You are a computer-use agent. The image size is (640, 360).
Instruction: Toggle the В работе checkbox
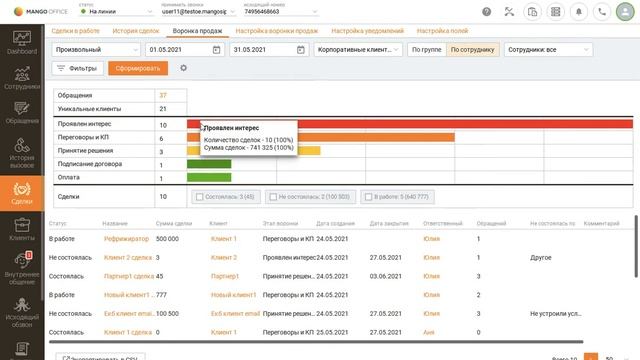click(368, 197)
